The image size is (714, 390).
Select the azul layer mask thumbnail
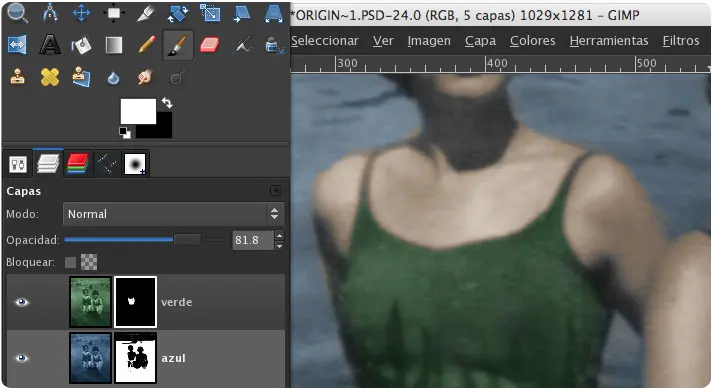click(135, 358)
